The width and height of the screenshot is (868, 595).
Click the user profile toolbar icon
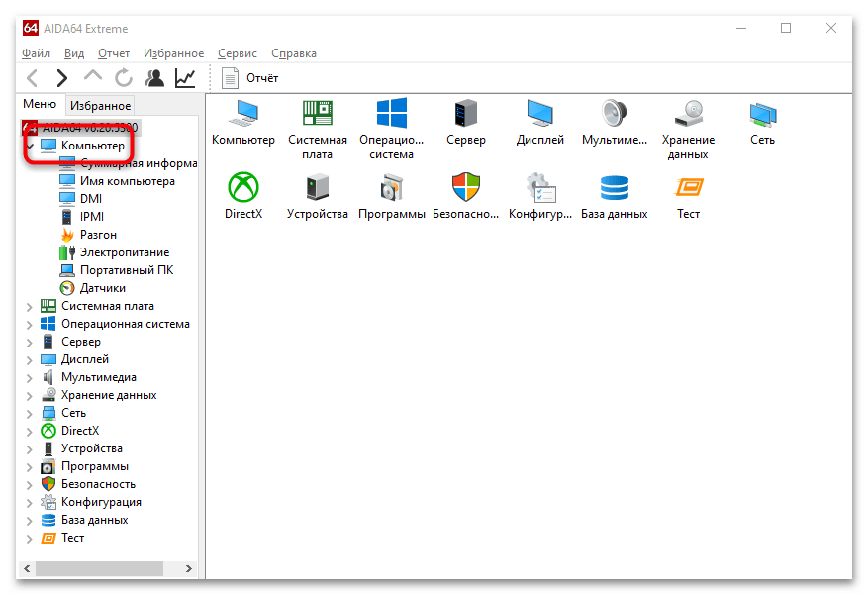(154, 78)
